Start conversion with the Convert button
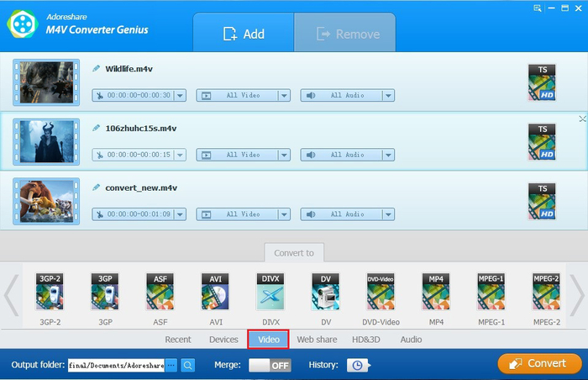This screenshot has width=588, height=380. click(539, 363)
